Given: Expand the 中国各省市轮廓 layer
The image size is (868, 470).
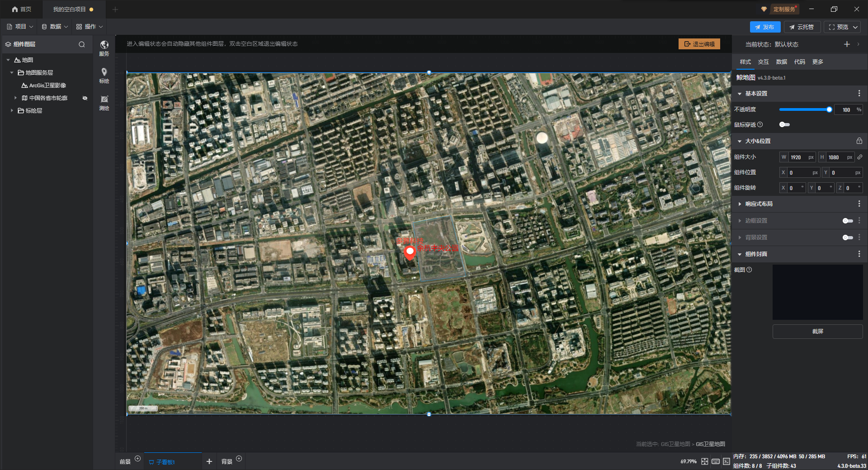Looking at the screenshot, I should [15, 98].
